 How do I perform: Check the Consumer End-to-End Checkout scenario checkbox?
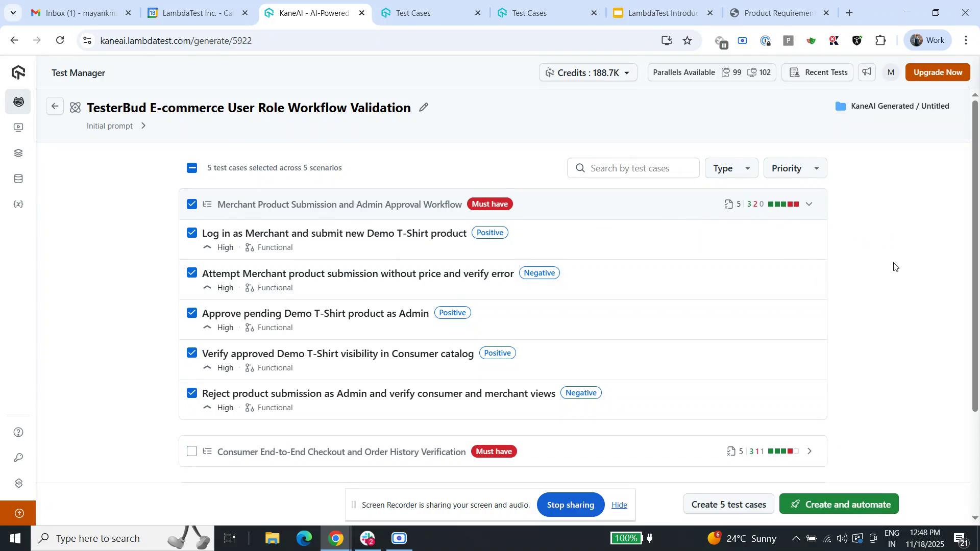tap(192, 452)
